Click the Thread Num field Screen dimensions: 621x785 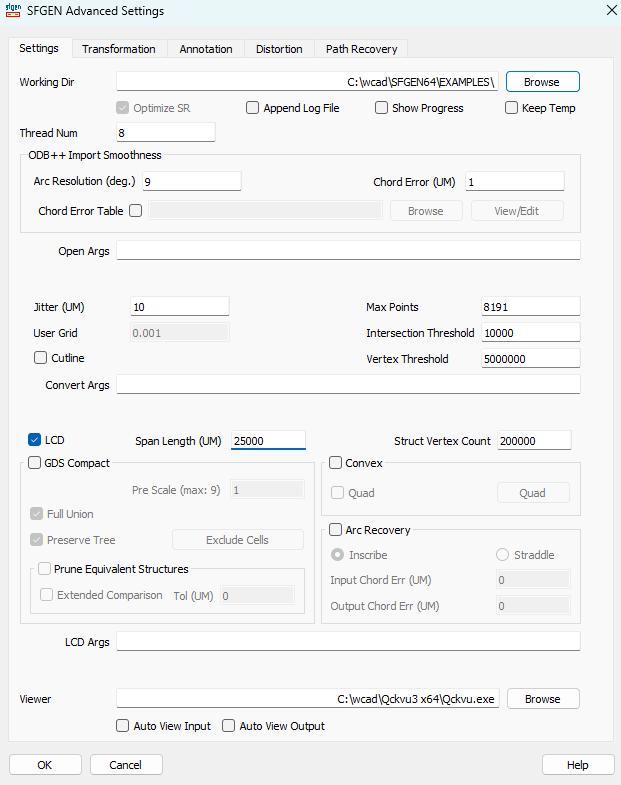[x=166, y=133]
